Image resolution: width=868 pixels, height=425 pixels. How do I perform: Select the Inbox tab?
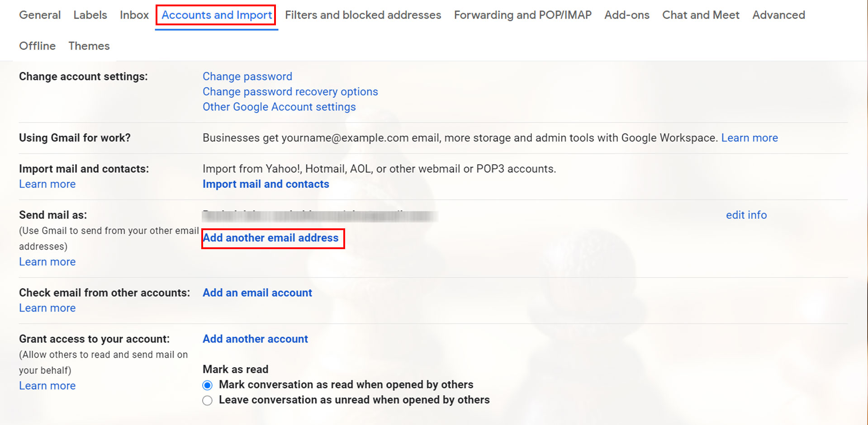pyautogui.click(x=133, y=15)
